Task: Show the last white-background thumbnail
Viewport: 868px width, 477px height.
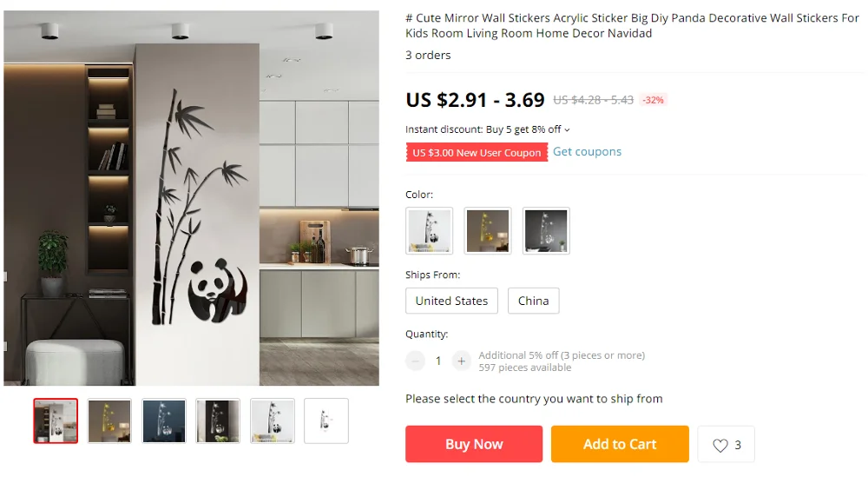Action: 326,421
